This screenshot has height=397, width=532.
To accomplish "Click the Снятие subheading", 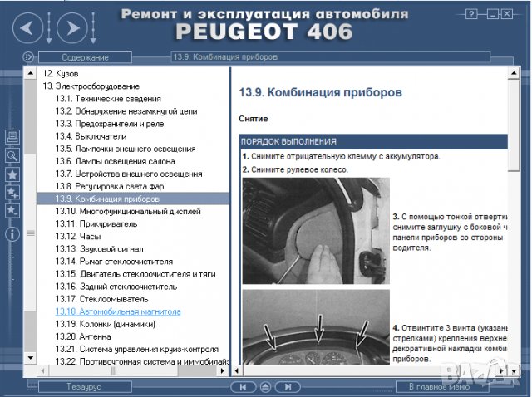I will click(253, 119).
